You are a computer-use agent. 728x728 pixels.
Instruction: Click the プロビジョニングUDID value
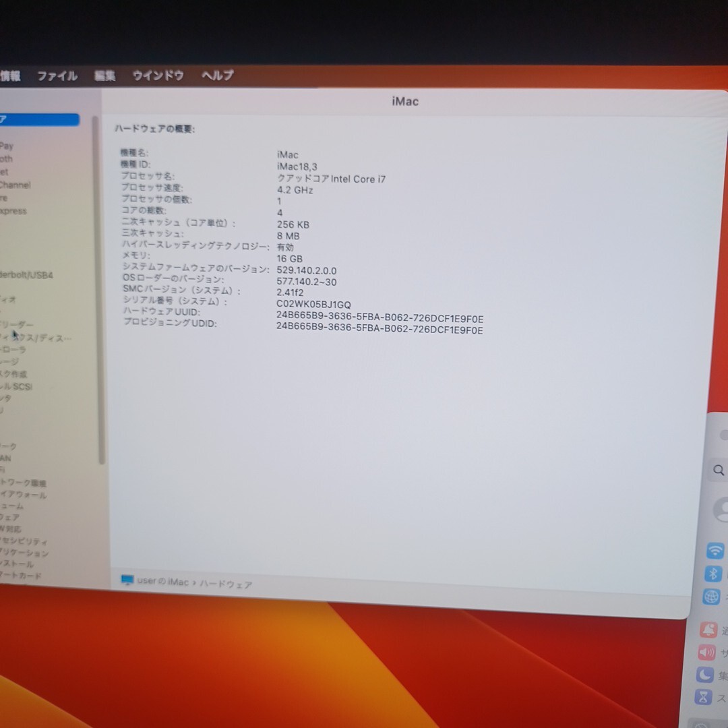click(380, 328)
